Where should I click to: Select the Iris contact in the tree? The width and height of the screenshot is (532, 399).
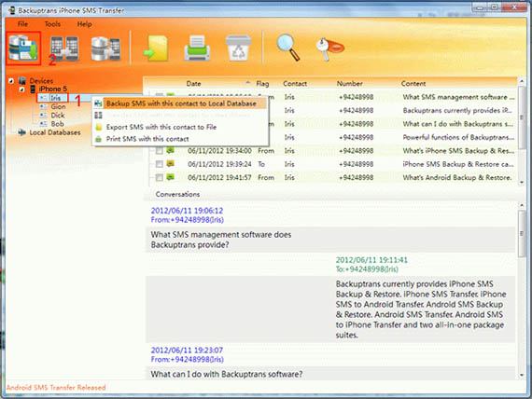[56, 98]
